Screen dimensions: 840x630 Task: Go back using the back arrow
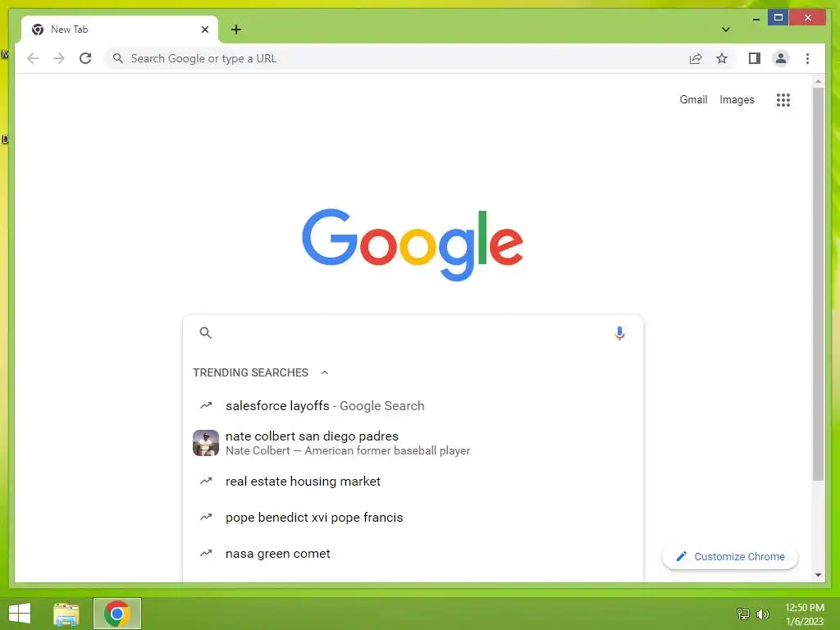tap(33, 58)
